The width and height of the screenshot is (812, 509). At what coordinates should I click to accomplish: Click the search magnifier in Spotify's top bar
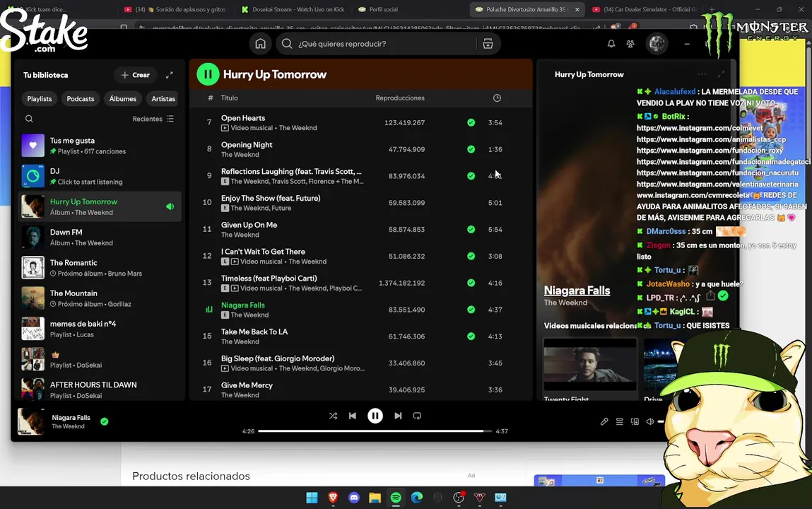click(287, 44)
